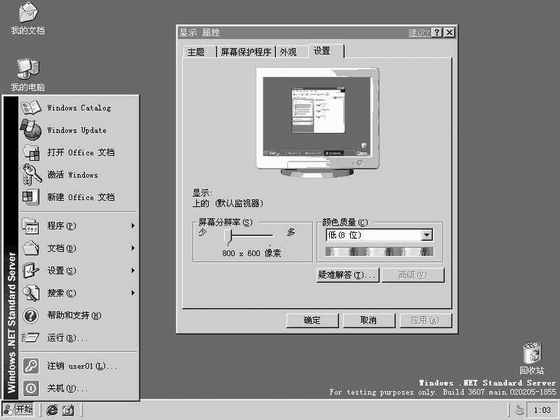Image resolution: width=560 pixels, height=420 pixels.
Task: Click the monitor preview image
Action: [x=317, y=122]
